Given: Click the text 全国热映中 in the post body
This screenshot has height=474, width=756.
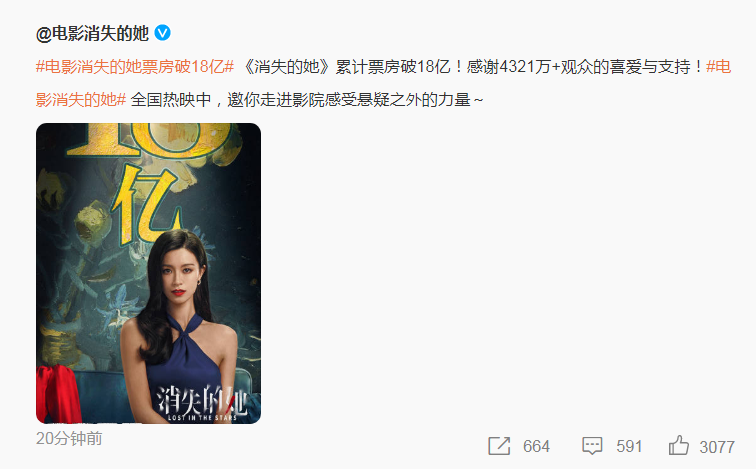Looking at the screenshot, I should [x=171, y=100].
